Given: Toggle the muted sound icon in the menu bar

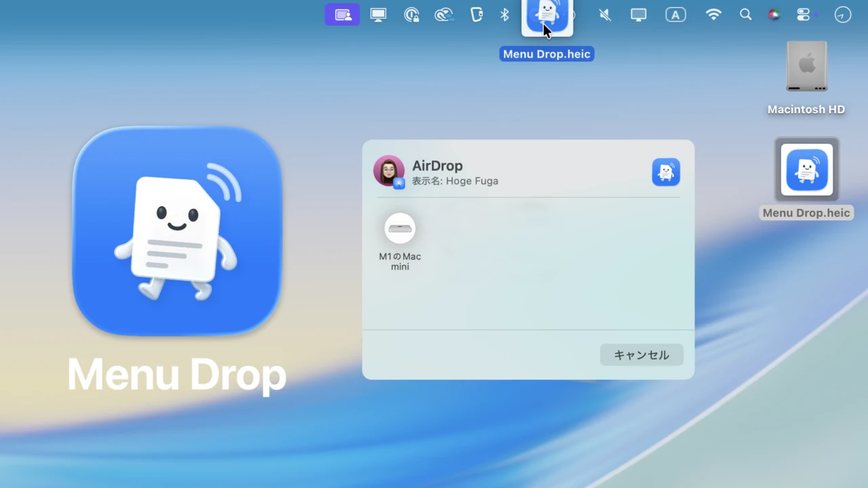Looking at the screenshot, I should click(605, 15).
